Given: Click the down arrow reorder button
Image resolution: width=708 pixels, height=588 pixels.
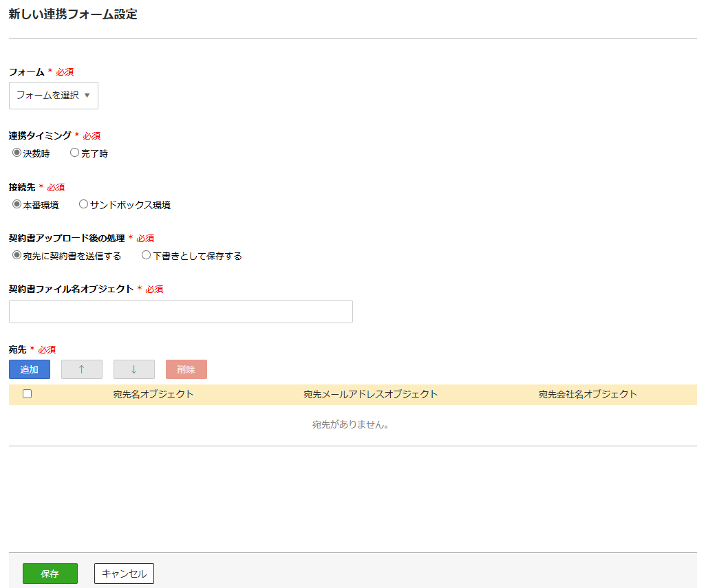Looking at the screenshot, I should [133, 369].
